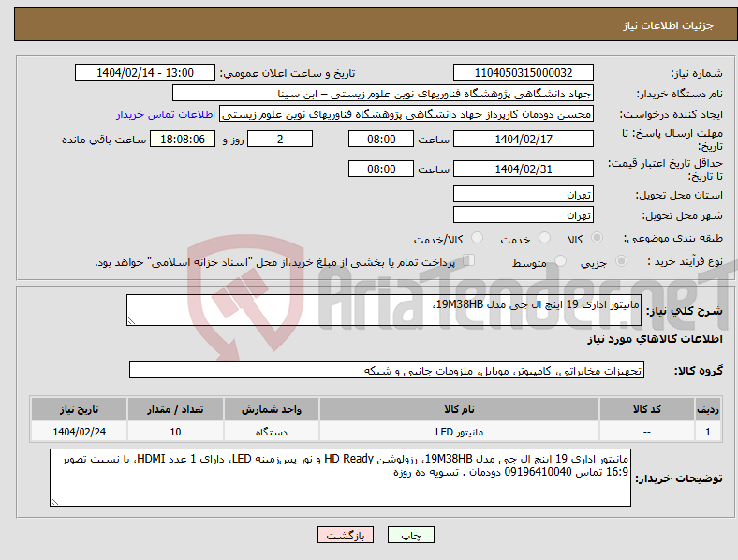Screen dimensions: 738x560
Task: Click the quantity cell showing 10
Action: 175,432
